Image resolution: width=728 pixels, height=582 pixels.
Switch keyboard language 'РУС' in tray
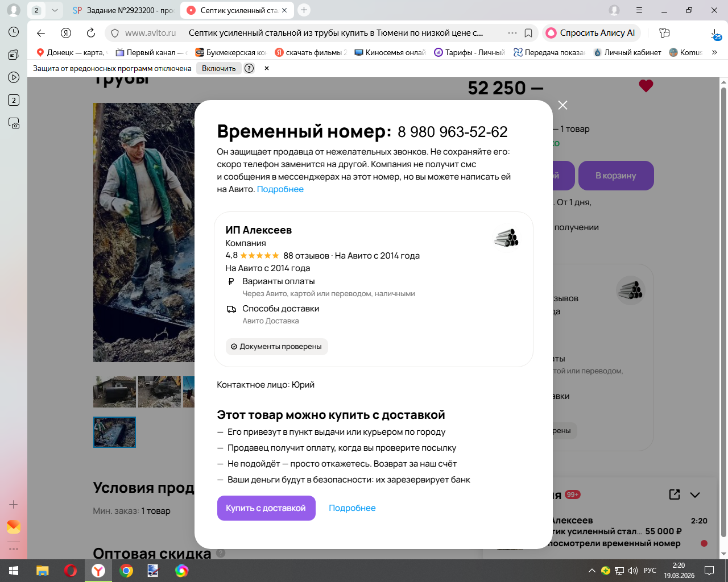pyautogui.click(x=650, y=571)
